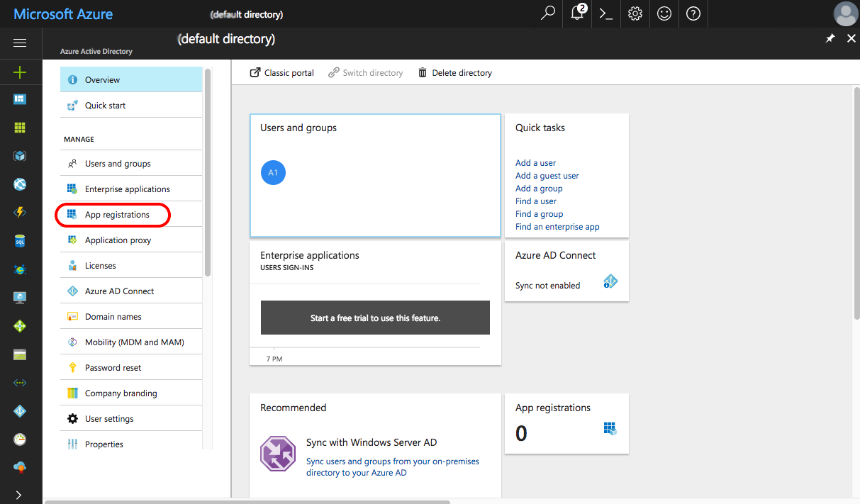860x504 pixels.
Task: Pin the directory blade to the dashboard
Action: (830, 39)
